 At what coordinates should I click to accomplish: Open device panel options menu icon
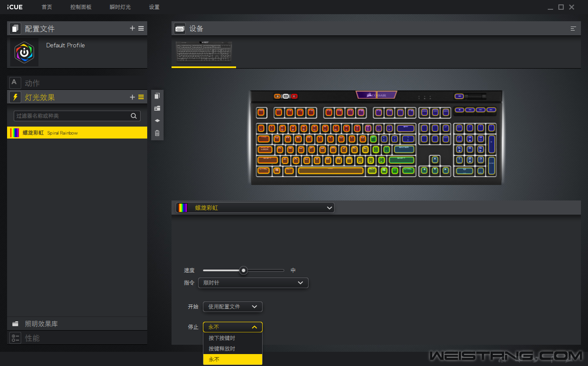click(x=573, y=29)
